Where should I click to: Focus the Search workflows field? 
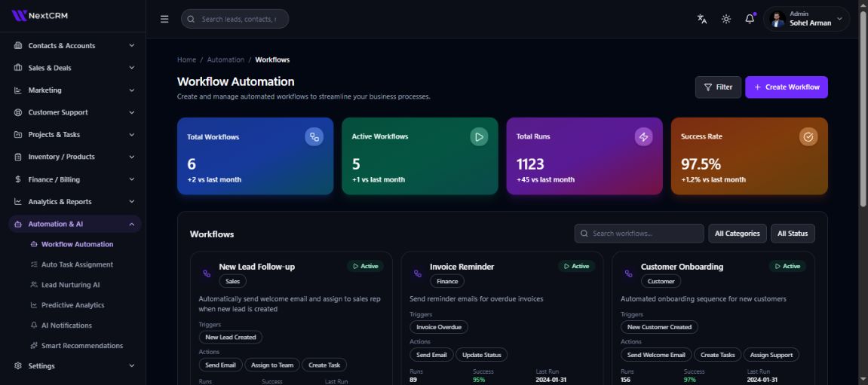(x=639, y=234)
